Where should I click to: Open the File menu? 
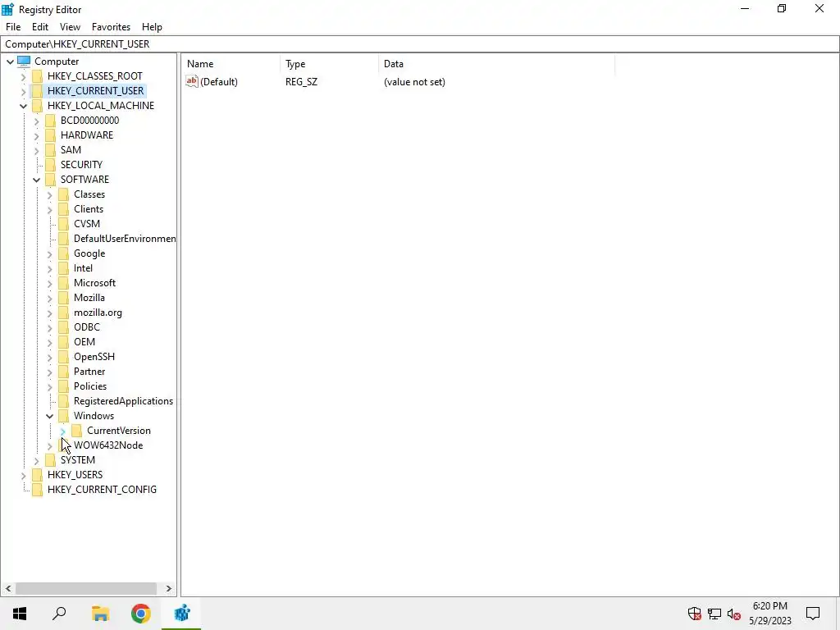13,27
